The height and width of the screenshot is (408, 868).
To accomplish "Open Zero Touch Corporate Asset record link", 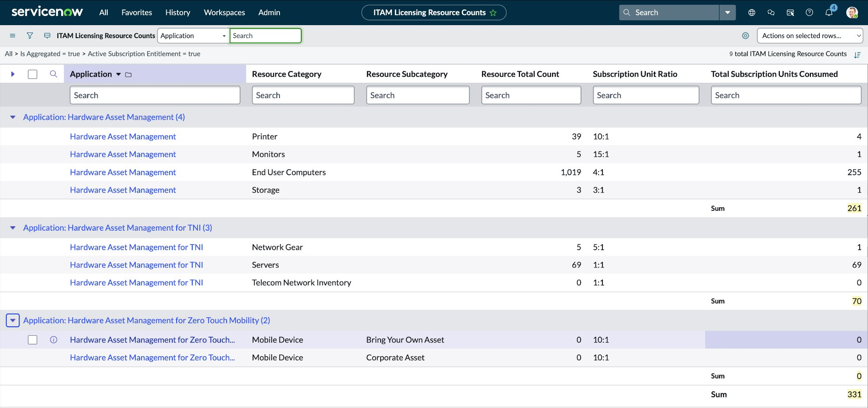I will click(152, 358).
